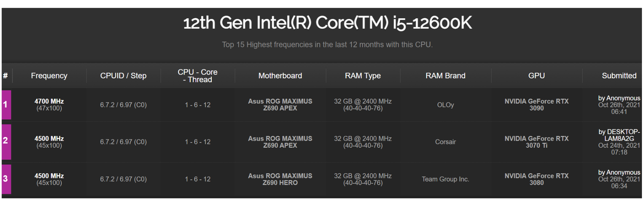644x206 pixels.
Task: Click row 1 CPUID 6.7.2 / 6.97 (C0)
Action: (123, 105)
